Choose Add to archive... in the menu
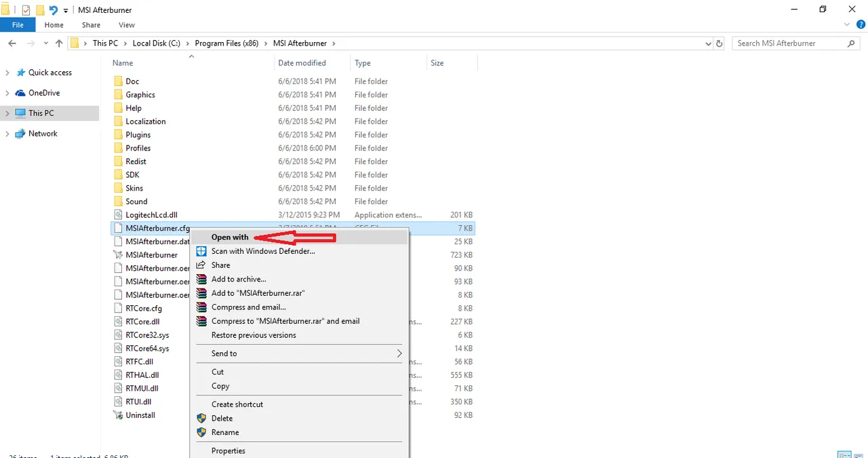 coord(300,279)
